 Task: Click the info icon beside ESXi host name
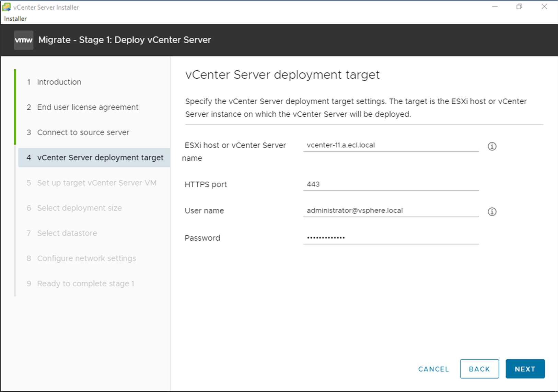pos(492,146)
